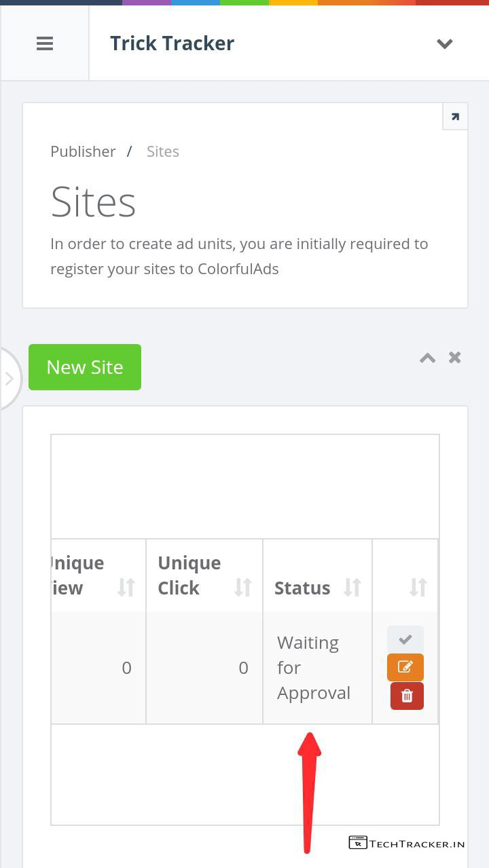Click the sort arrows in the actions column
489x868 pixels.
click(418, 587)
